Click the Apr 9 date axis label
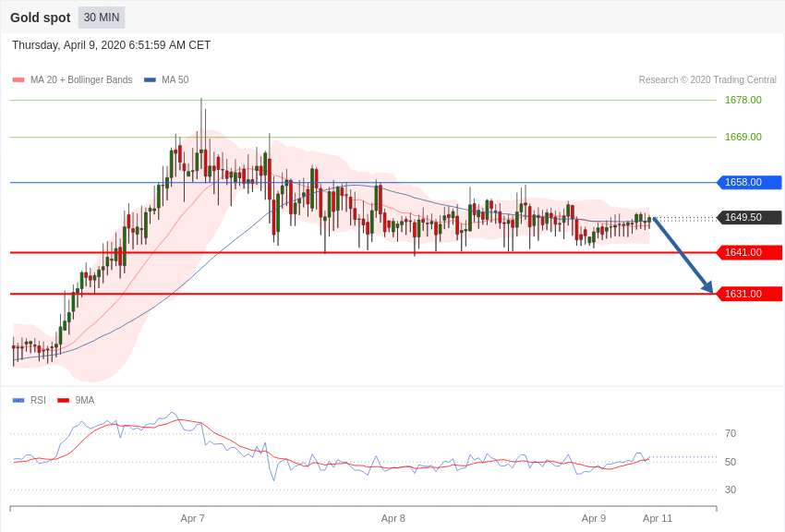The image size is (785, 532). (594, 518)
